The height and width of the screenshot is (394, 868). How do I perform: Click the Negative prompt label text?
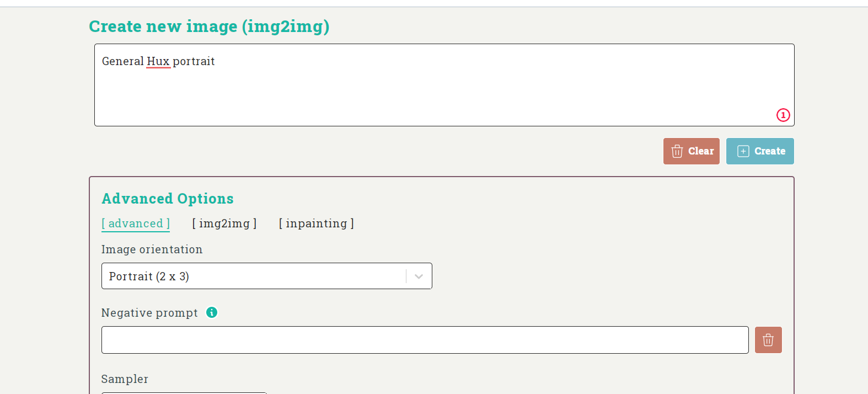pos(149,313)
